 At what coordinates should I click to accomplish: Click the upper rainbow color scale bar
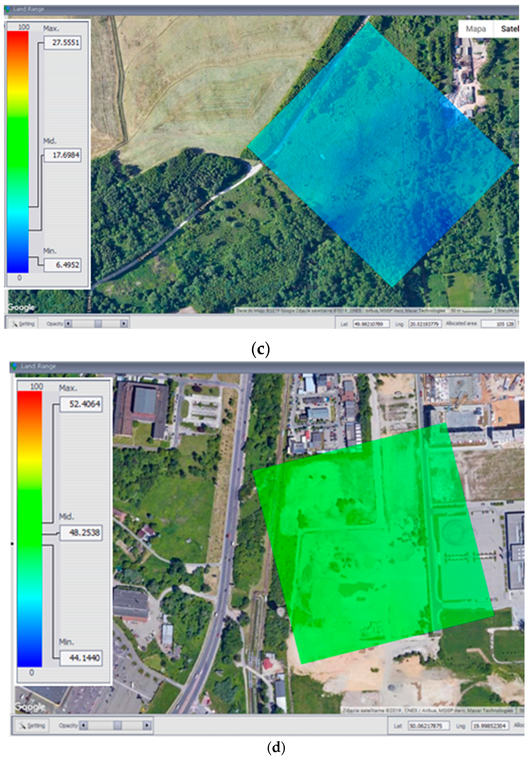(x=17, y=152)
